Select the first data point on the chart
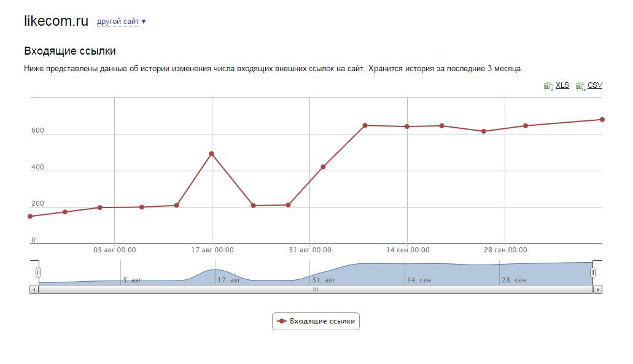633x364 pixels. click(x=30, y=216)
